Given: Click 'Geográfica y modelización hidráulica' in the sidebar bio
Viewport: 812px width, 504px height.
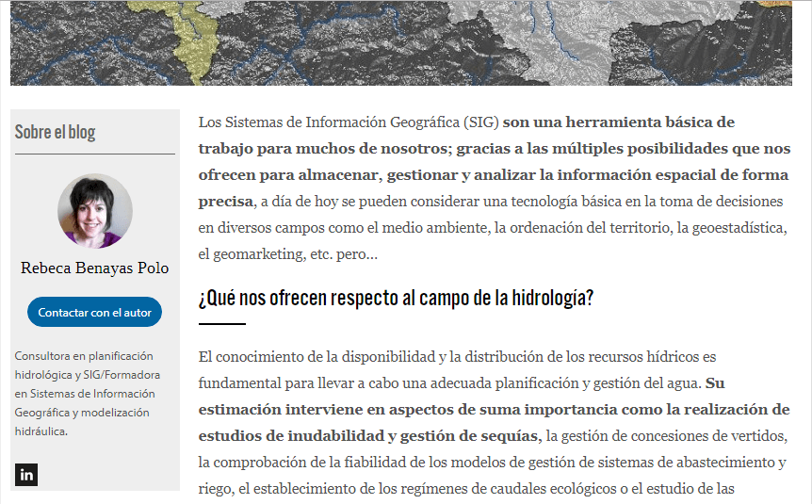Looking at the screenshot, I should point(81,422).
